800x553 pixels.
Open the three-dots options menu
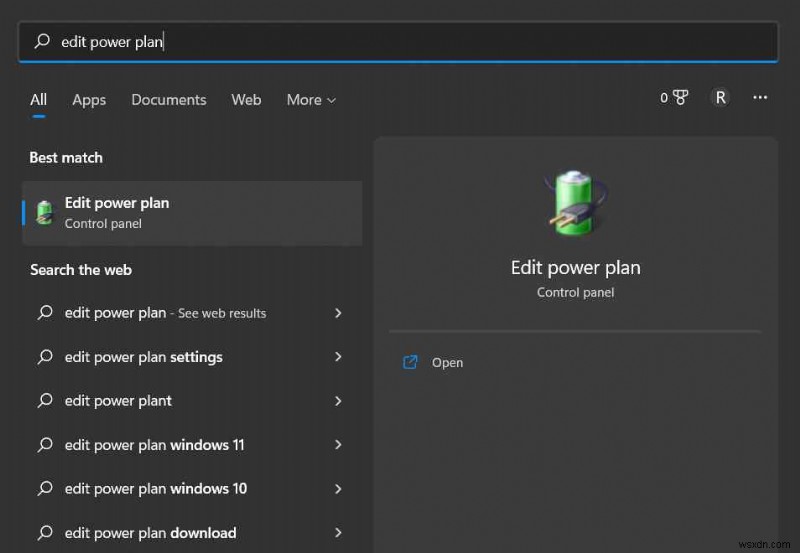coord(760,98)
